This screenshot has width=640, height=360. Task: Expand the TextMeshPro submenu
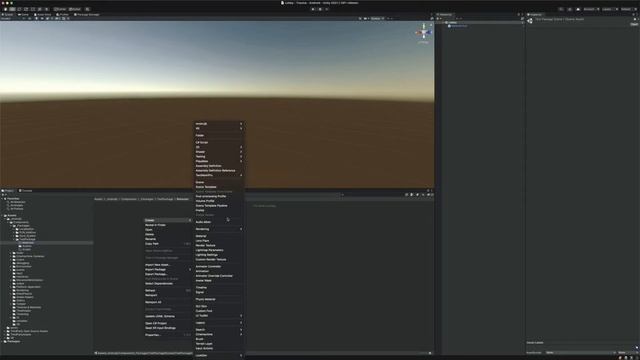(219, 175)
